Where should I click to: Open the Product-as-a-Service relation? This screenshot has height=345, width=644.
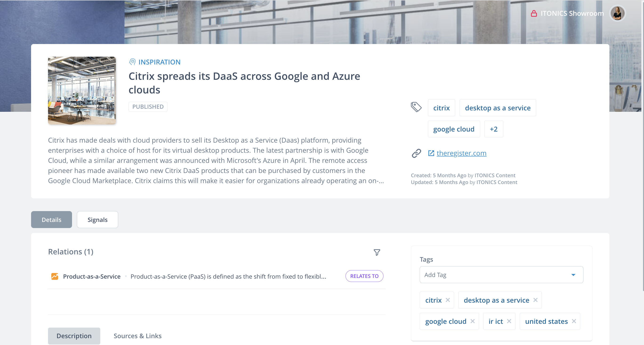(92, 276)
